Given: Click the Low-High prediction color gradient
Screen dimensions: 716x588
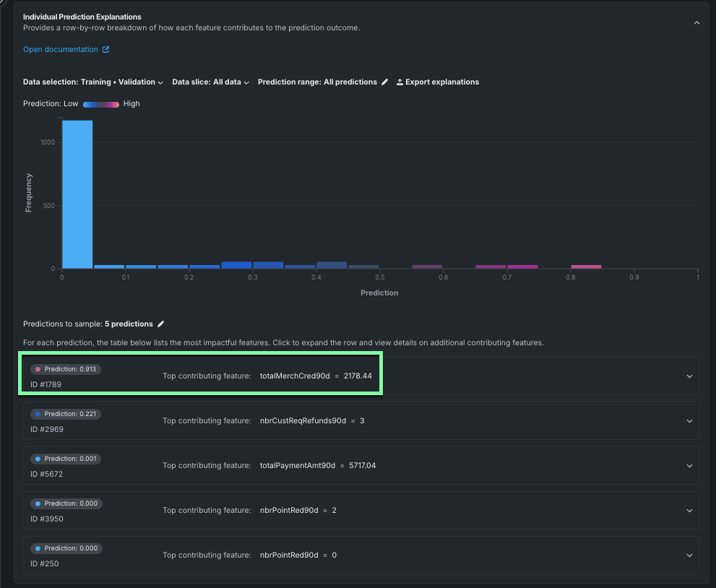Looking at the screenshot, I should (100, 104).
